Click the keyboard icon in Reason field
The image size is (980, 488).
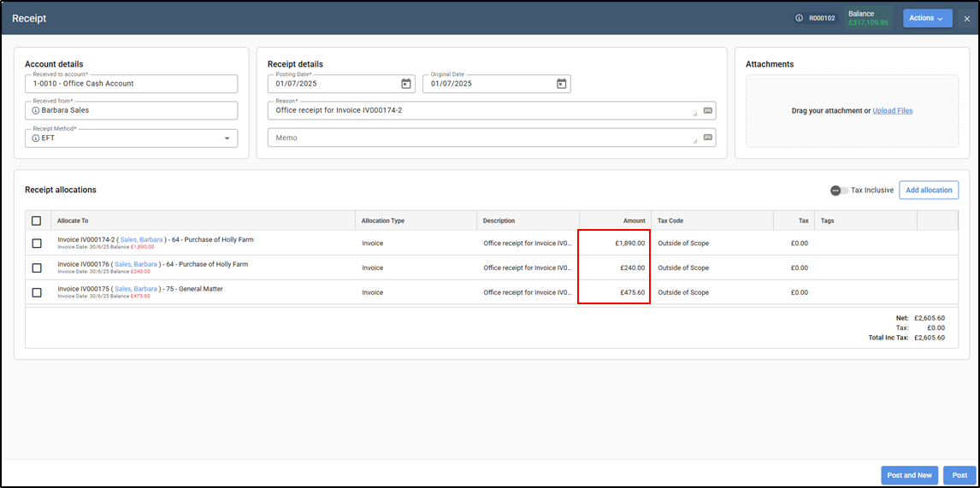(x=707, y=110)
